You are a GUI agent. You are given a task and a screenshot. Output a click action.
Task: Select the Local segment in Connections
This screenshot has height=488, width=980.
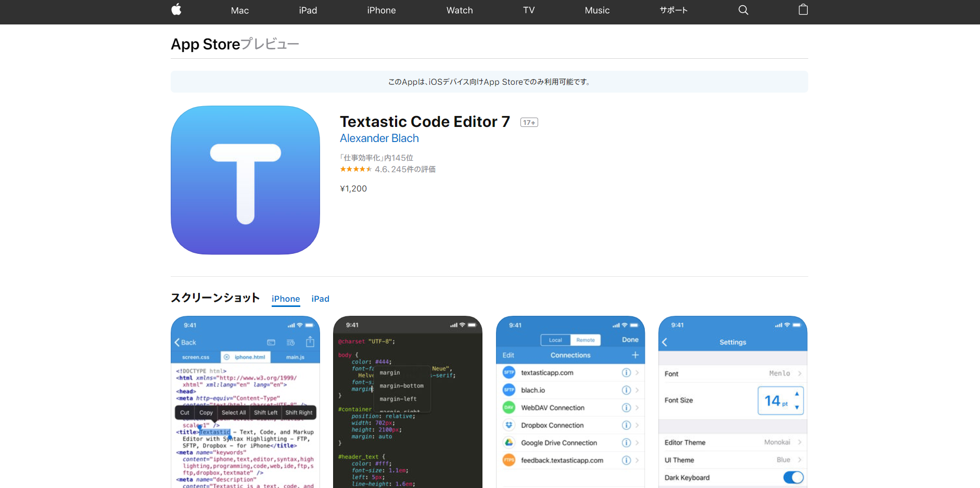[x=555, y=340]
